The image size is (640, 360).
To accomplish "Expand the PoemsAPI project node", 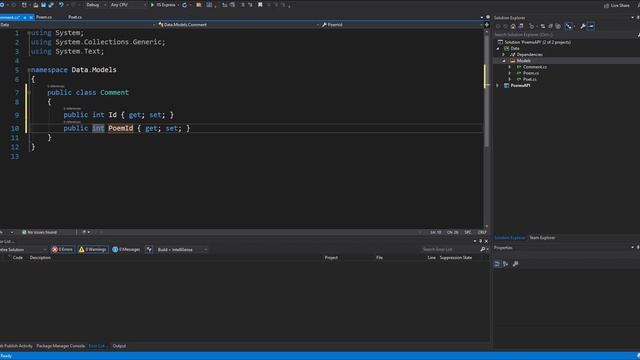I will [x=498, y=85].
